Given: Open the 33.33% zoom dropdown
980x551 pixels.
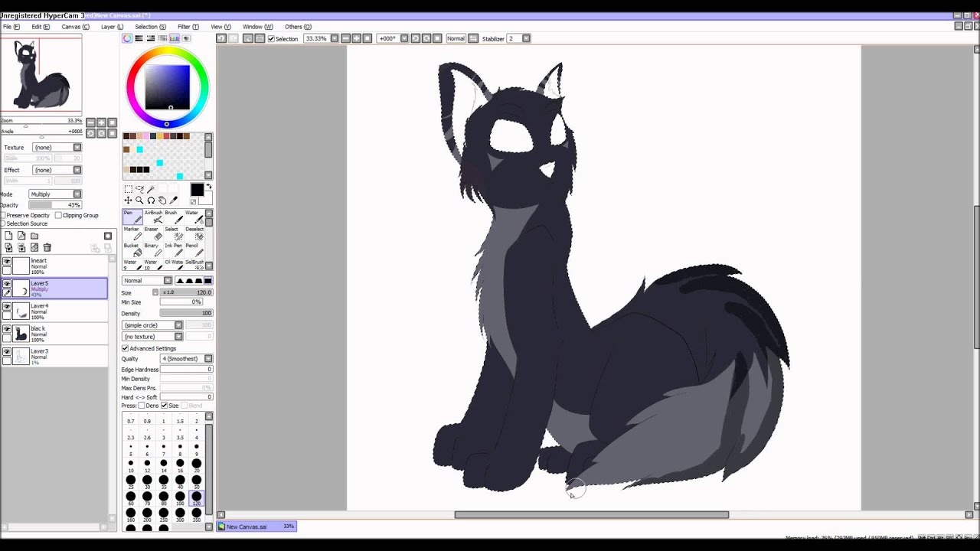Looking at the screenshot, I should [x=321, y=38].
